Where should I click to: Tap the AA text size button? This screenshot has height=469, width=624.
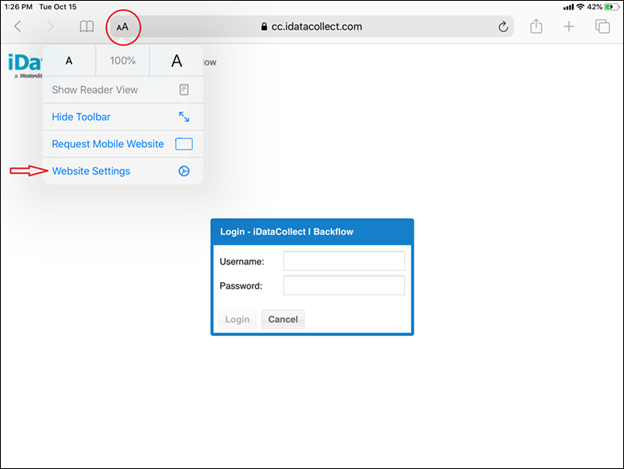[x=123, y=27]
